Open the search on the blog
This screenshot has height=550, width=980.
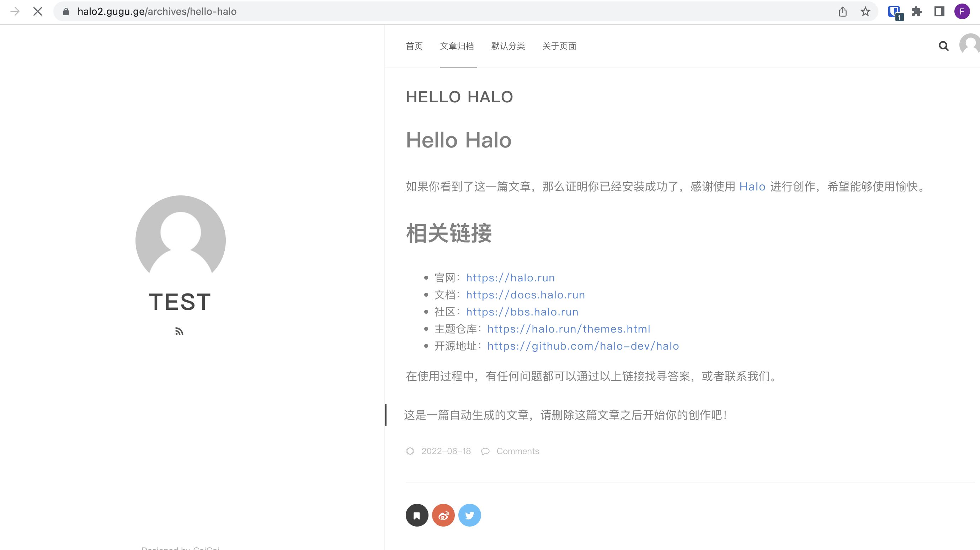[944, 46]
